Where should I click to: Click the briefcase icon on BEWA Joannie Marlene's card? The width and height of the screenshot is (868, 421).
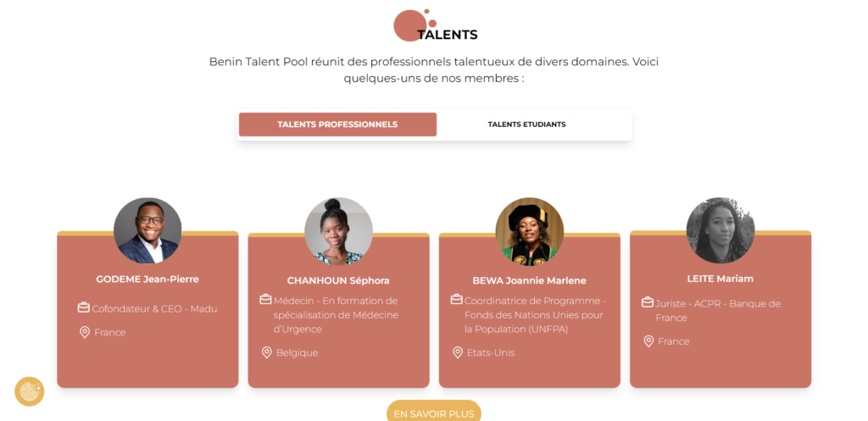457,299
